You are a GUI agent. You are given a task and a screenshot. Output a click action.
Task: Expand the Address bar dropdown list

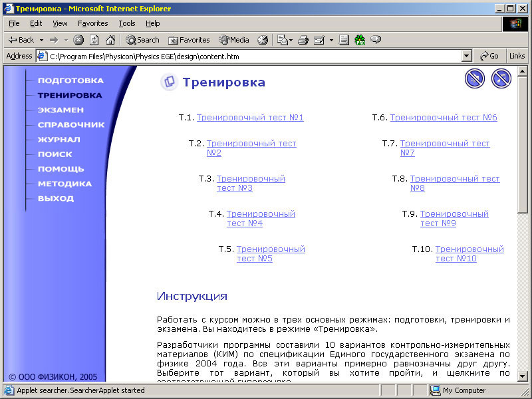coord(467,56)
